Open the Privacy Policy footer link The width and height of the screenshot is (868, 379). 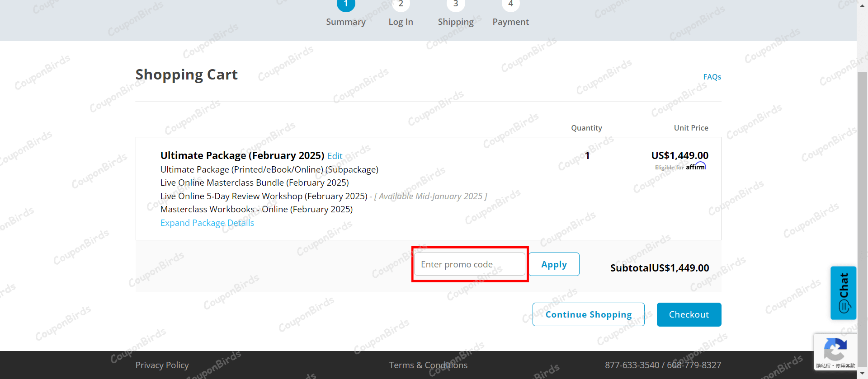tap(162, 365)
